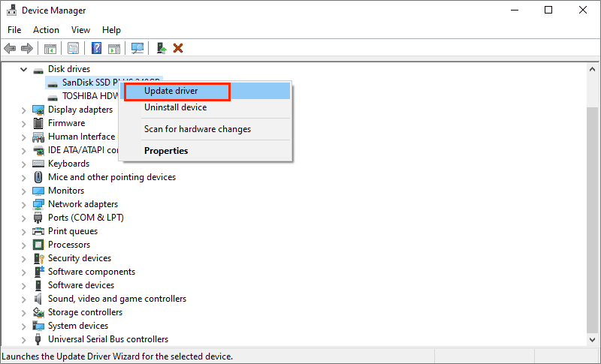
Task: Click the scrollbar down arrow
Action: tap(592, 339)
